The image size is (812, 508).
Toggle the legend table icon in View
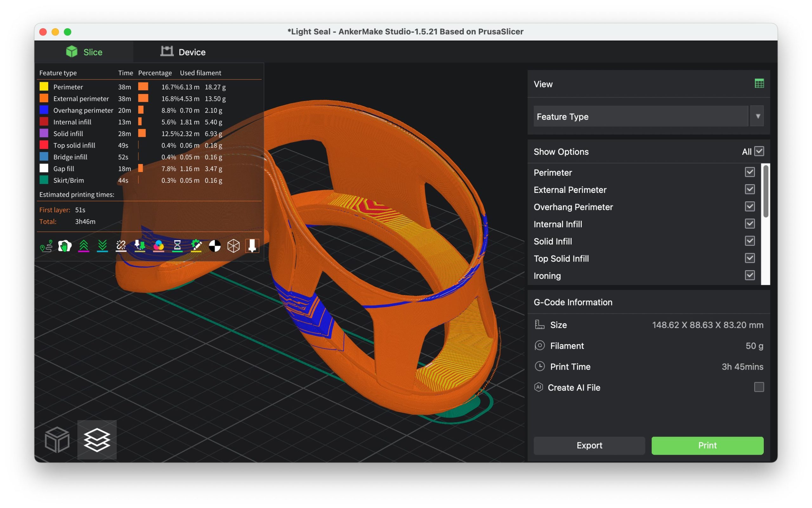pos(759,84)
